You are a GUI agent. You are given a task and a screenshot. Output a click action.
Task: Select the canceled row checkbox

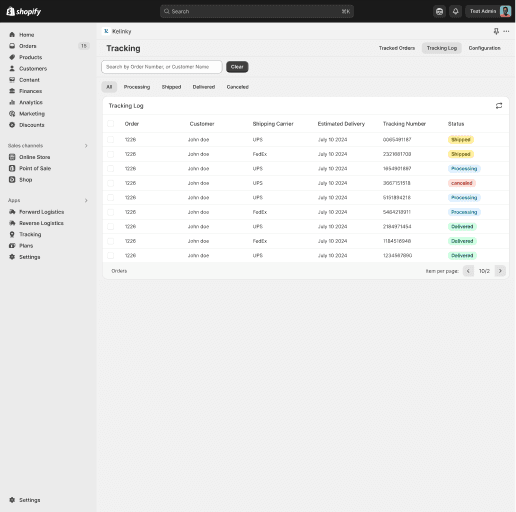point(111,183)
